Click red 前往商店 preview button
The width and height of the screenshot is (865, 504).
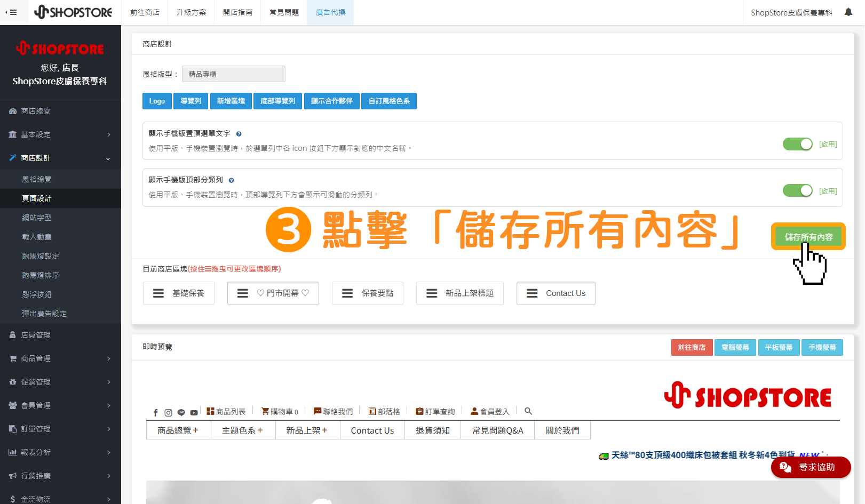(x=692, y=347)
